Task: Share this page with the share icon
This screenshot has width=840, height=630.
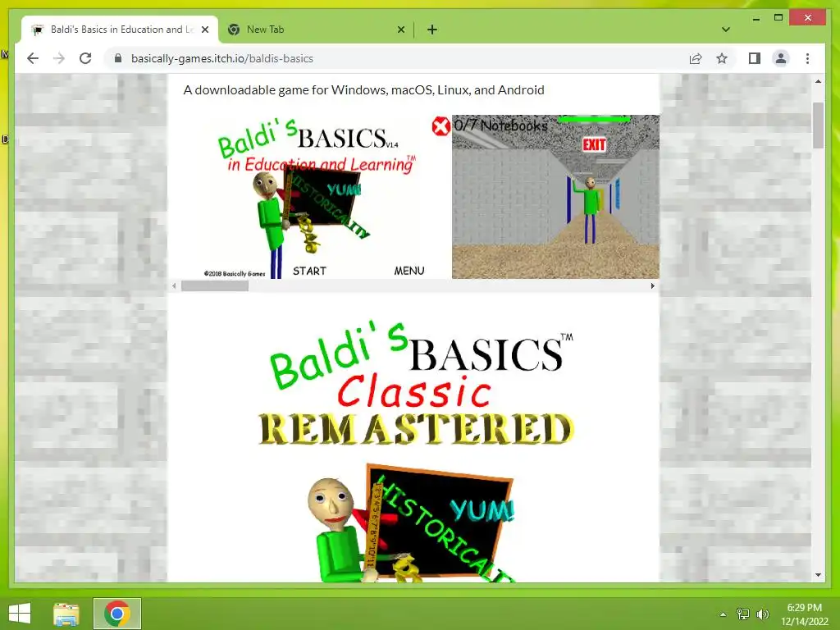Action: 696,58
